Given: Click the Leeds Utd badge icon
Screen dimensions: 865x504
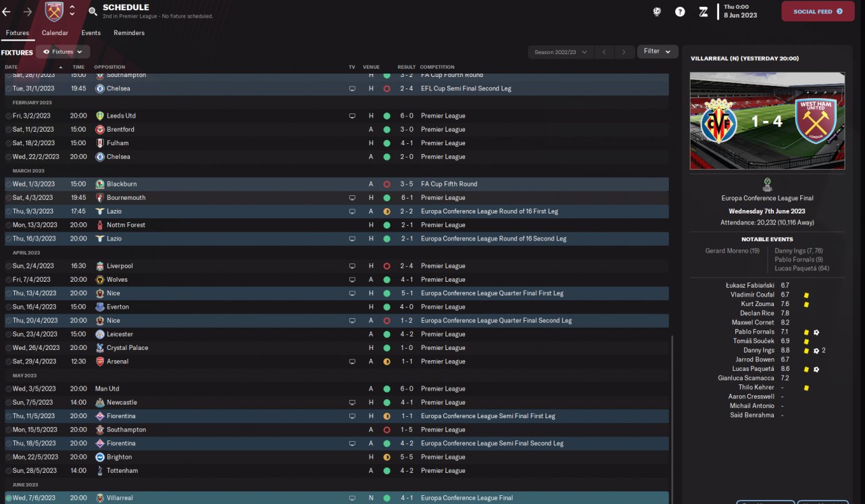Looking at the screenshot, I should [100, 116].
